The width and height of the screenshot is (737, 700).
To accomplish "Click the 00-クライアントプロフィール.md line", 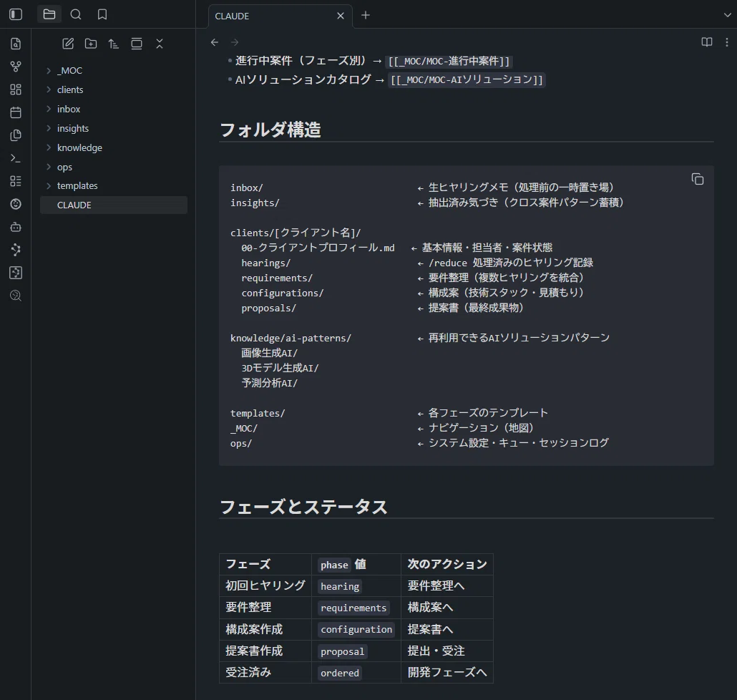I will (318, 248).
